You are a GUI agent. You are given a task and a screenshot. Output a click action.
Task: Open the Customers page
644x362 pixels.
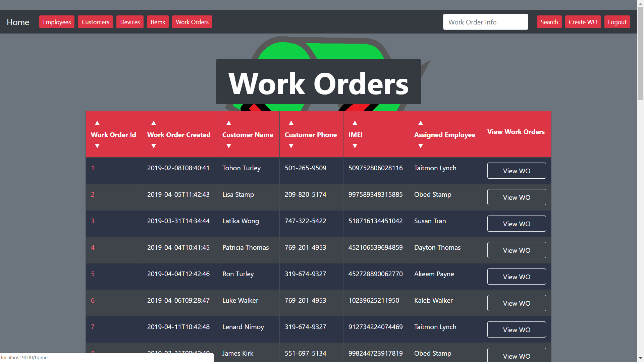click(95, 22)
